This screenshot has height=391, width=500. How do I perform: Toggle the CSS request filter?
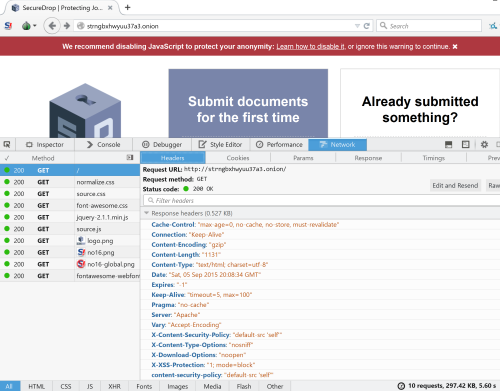click(66, 386)
